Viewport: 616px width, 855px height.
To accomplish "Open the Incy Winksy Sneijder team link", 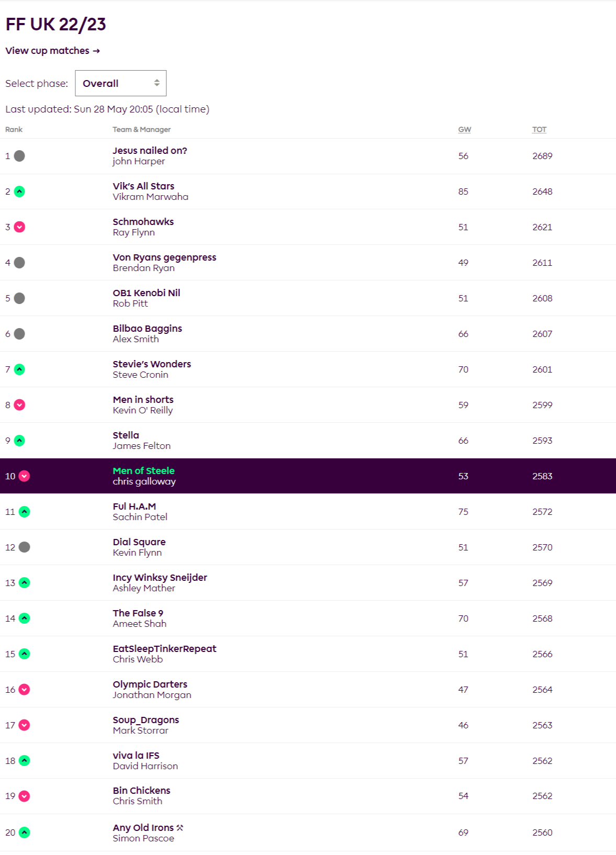I will tap(160, 578).
